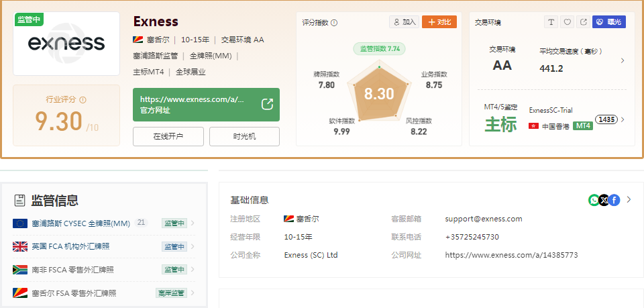The width and height of the screenshot is (644, 308).
Task: Click the 全球展业 tag in header
Action: (191, 72)
